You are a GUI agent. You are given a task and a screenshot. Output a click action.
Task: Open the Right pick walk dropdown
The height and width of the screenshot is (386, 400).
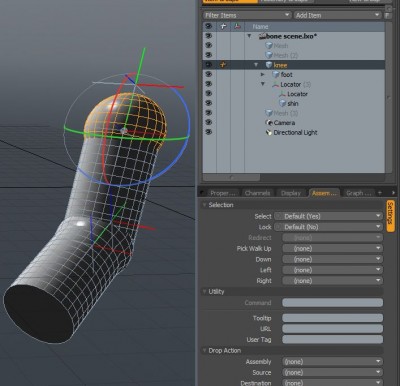tap(332, 280)
